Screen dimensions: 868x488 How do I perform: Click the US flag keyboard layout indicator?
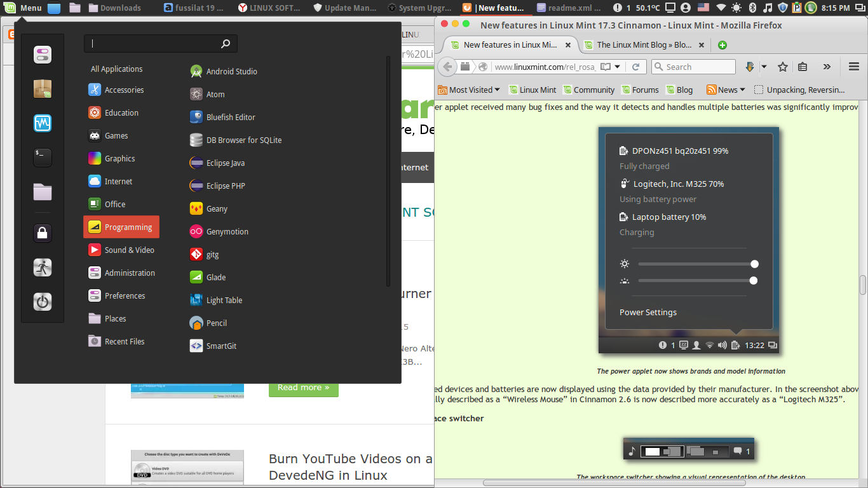[x=703, y=8]
